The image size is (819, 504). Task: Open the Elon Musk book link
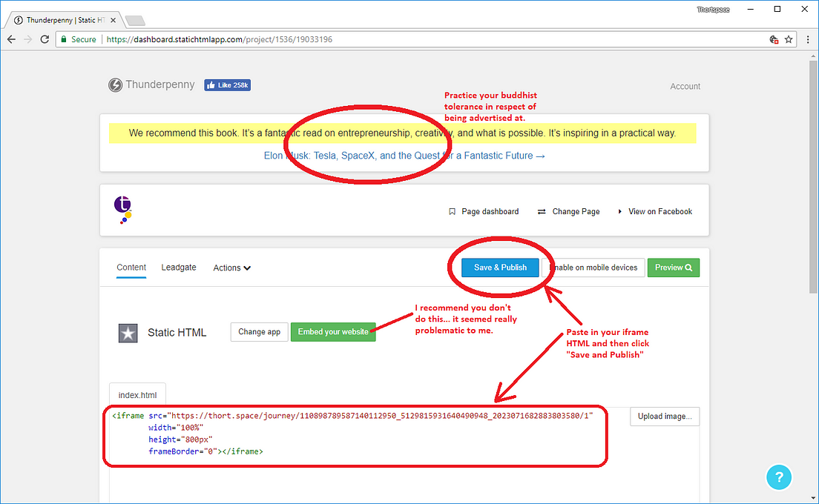404,156
